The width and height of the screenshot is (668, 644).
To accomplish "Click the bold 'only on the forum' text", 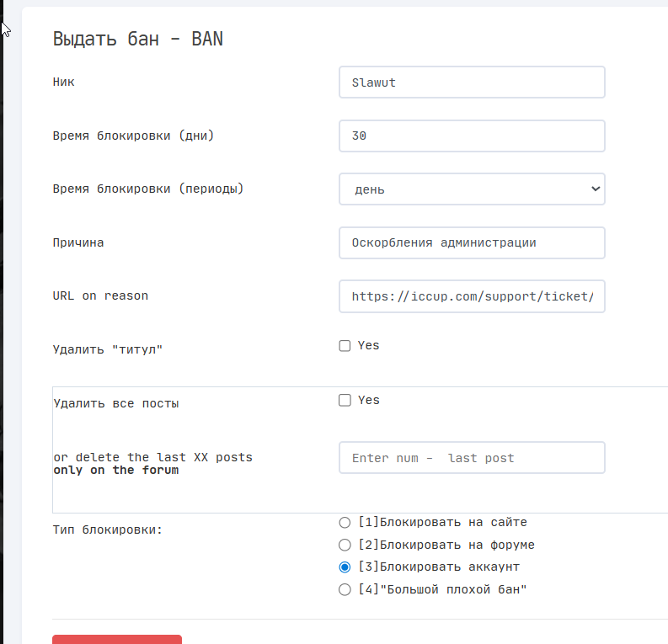I will [x=115, y=471].
